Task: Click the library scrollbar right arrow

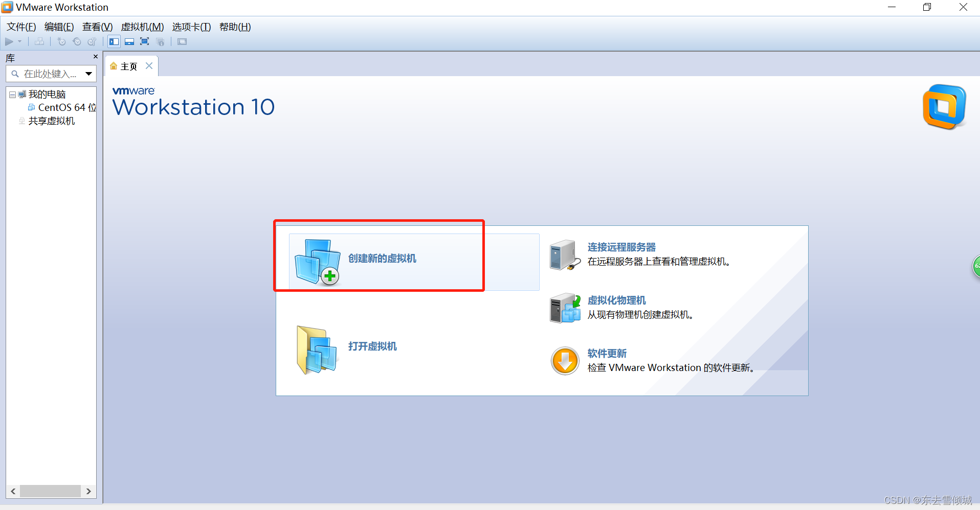Action: [88, 491]
